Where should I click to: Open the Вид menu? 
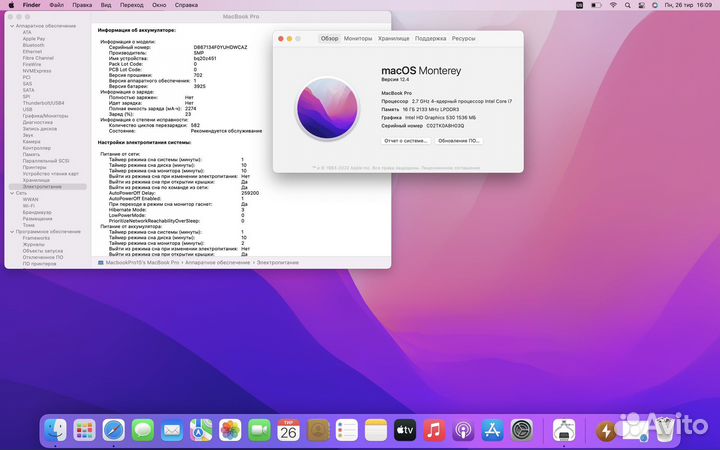pyautogui.click(x=106, y=5)
